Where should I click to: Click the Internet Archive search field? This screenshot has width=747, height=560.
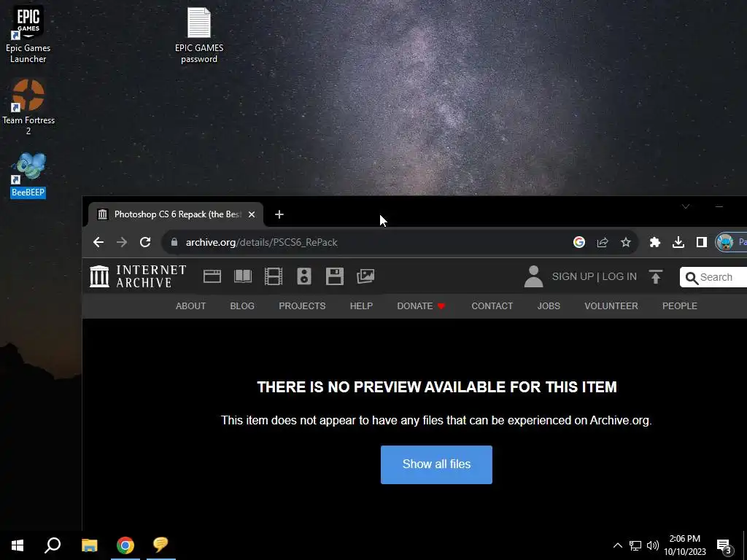[713, 277]
